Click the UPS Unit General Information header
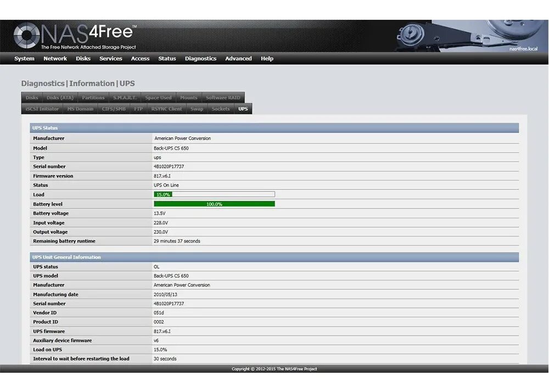The height and width of the screenshot is (392, 549). click(x=274, y=257)
